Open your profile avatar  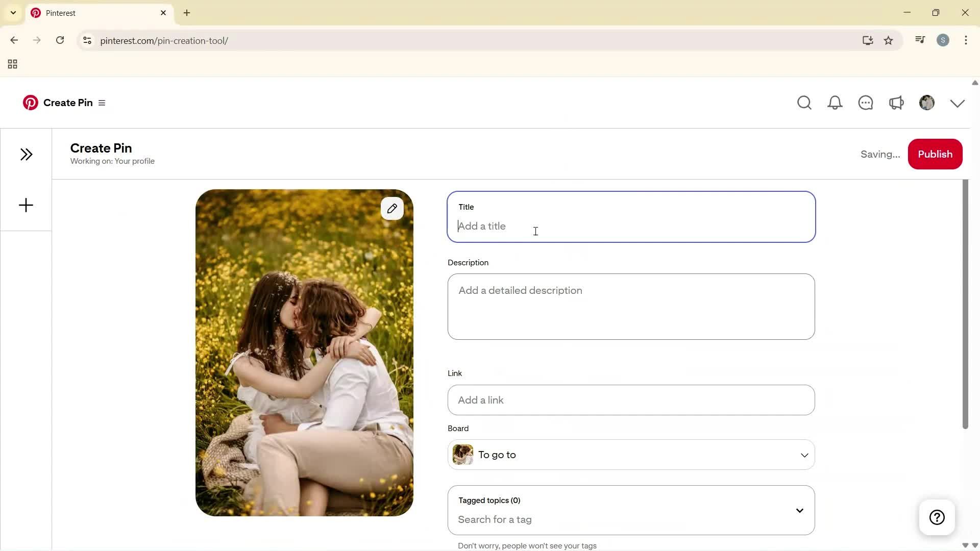(x=926, y=103)
